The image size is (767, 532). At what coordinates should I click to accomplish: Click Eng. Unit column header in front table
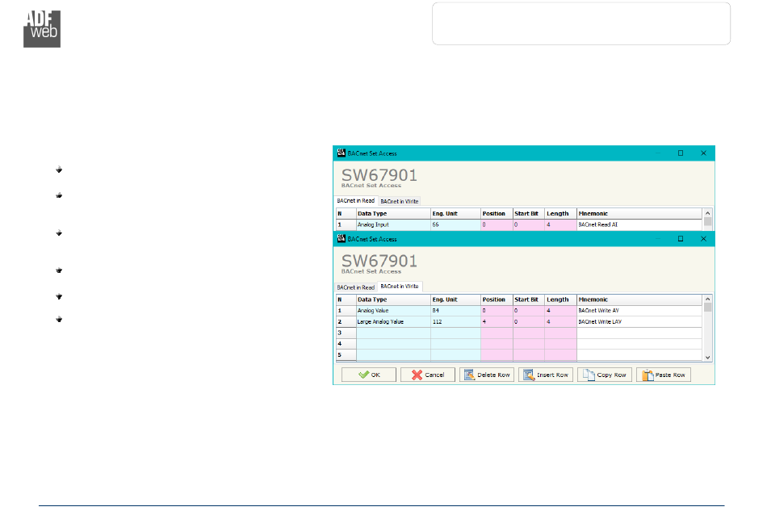pyautogui.click(x=455, y=300)
